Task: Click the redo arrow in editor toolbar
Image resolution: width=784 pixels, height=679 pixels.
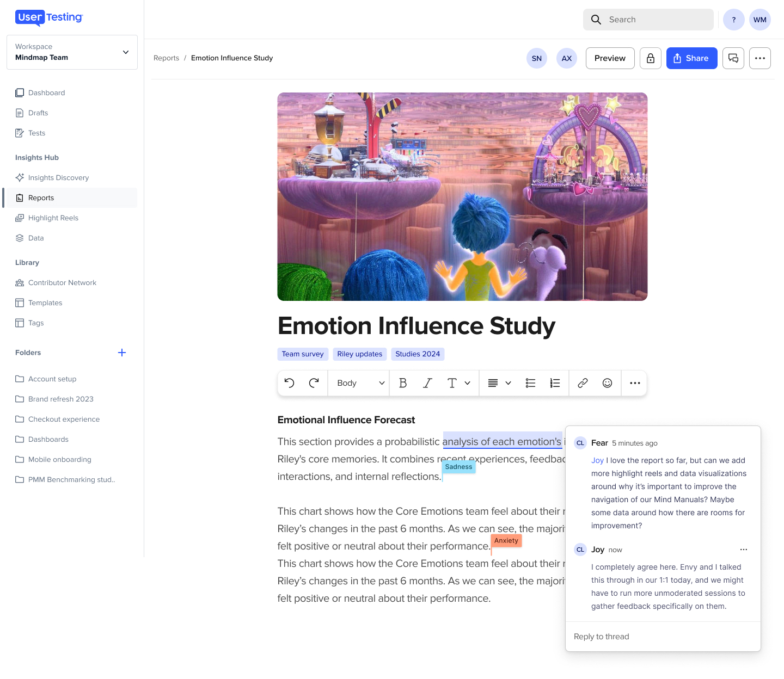Action: tap(314, 383)
